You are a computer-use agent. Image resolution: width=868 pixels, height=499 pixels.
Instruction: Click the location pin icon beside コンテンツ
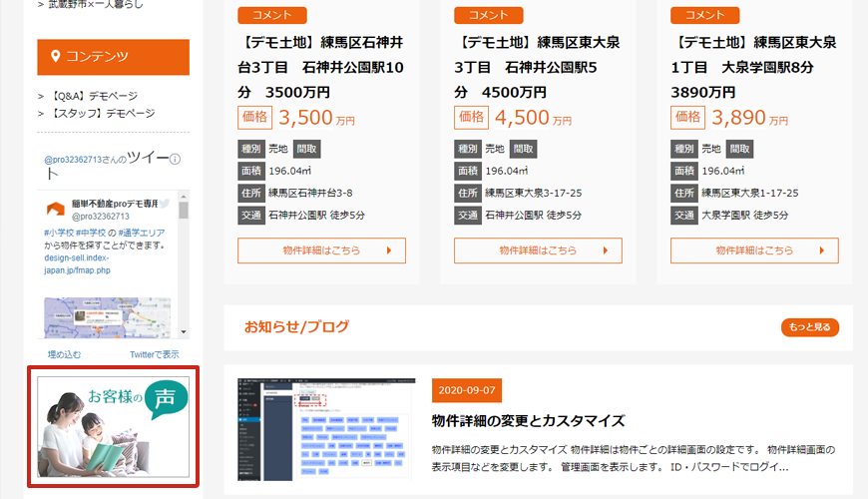pyautogui.click(x=55, y=56)
